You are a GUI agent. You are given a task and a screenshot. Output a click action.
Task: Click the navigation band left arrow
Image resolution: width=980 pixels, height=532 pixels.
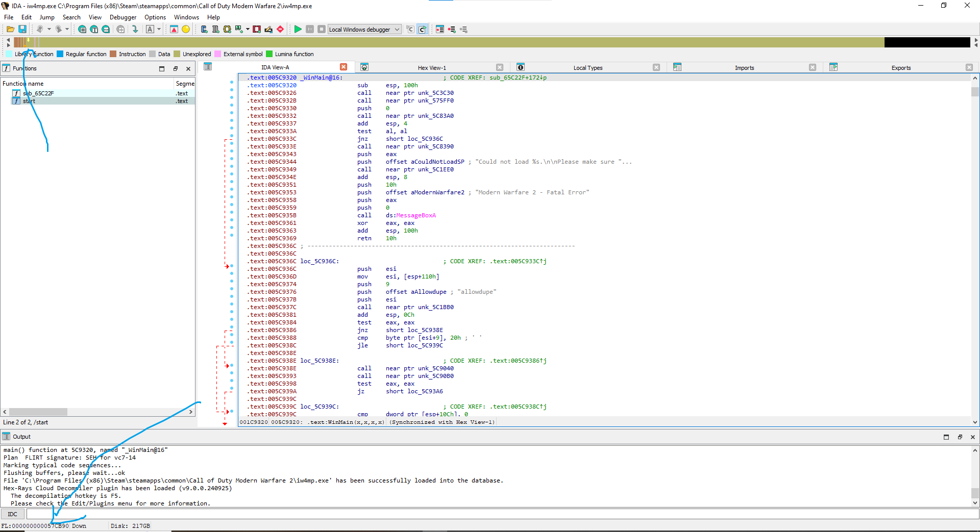tap(8, 40)
